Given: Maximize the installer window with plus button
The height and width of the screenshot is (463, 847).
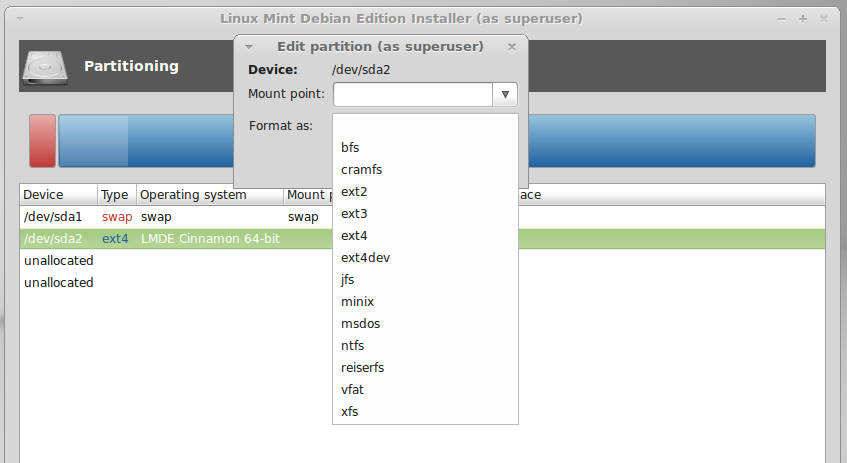Looking at the screenshot, I should click(x=803, y=19).
